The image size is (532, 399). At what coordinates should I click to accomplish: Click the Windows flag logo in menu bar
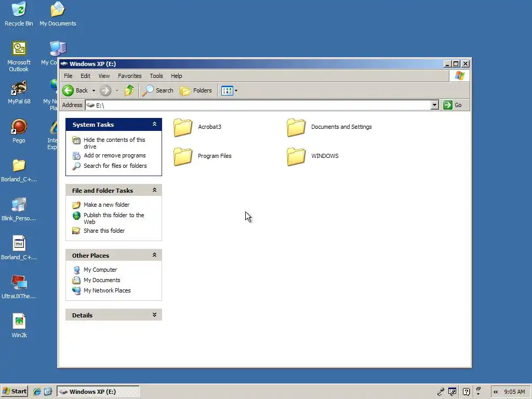click(459, 76)
